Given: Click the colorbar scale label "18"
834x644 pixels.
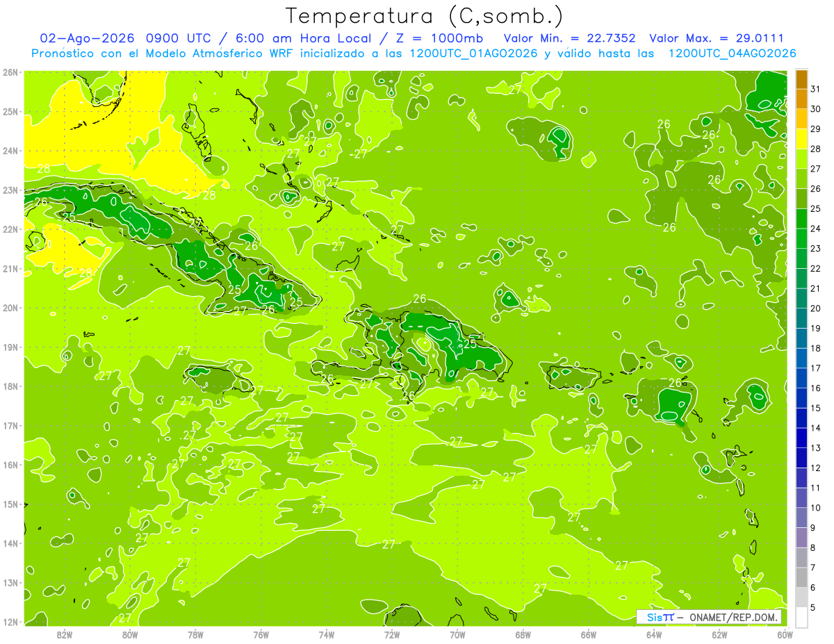Looking at the screenshot, I should (816, 348).
